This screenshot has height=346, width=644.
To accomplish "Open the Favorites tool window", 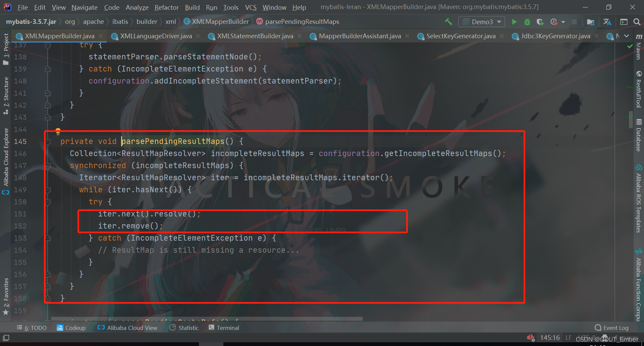I will pyautogui.click(x=6, y=296).
